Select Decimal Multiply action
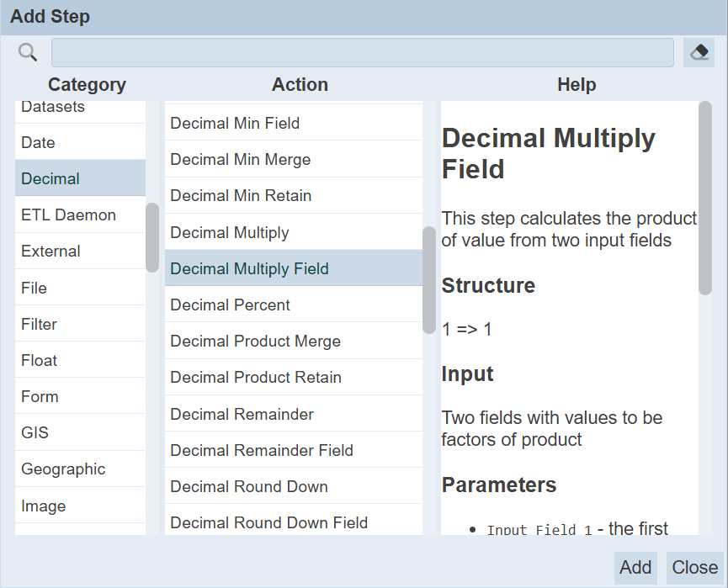This screenshot has width=728, height=588. click(x=294, y=232)
